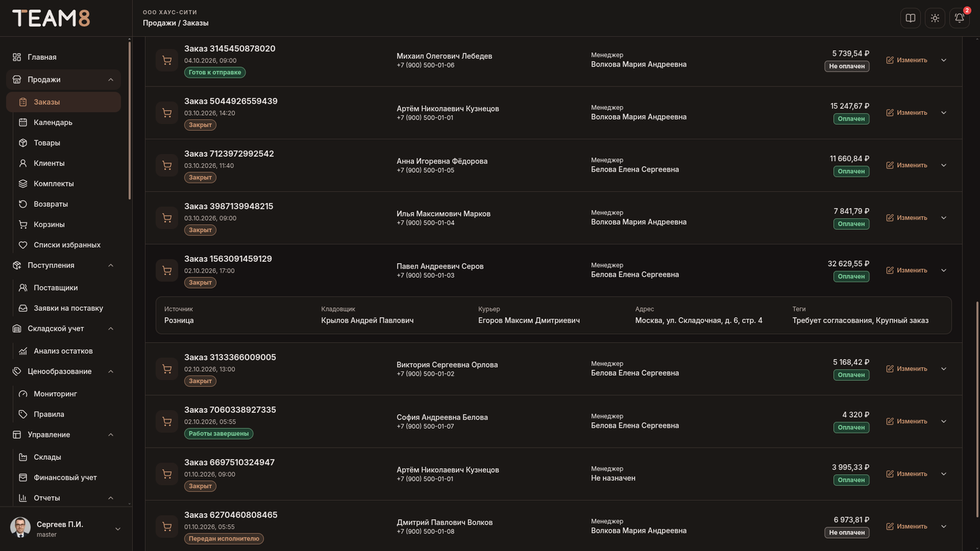Click the Склады warehouse icon
This screenshot has width=980, height=551.
[x=23, y=457]
